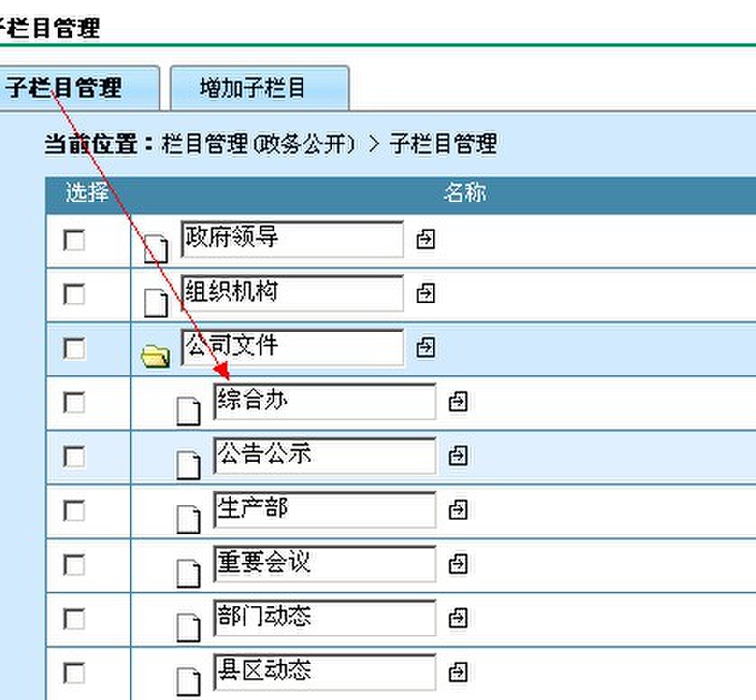Click the enter icon beside 综合办
Image resolution: width=756 pixels, height=700 pixels.
457,402
